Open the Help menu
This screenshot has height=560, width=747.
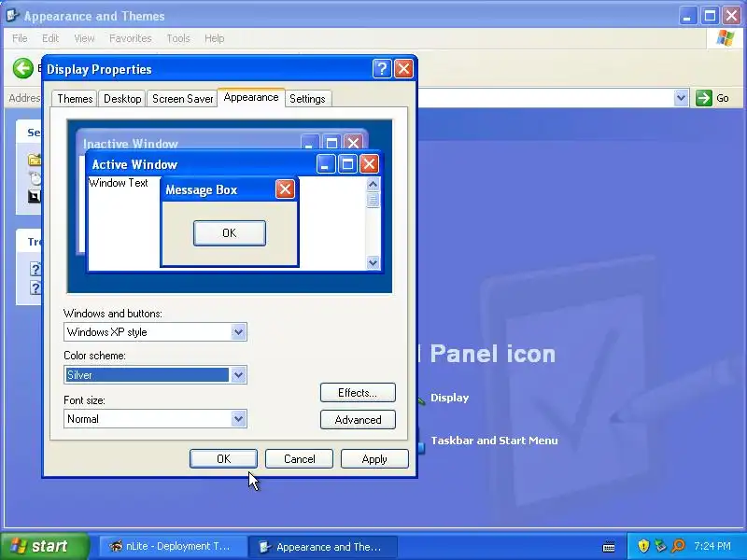point(215,38)
